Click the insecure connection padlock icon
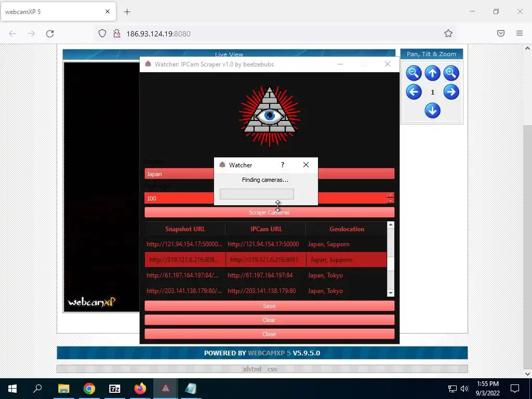 [117, 33]
